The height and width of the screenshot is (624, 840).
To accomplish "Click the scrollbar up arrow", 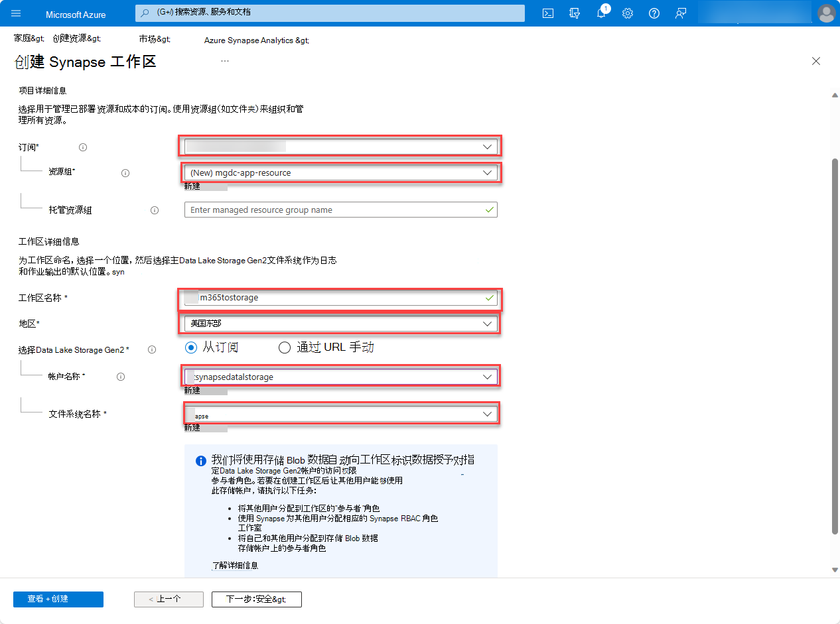I will (x=835, y=95).
